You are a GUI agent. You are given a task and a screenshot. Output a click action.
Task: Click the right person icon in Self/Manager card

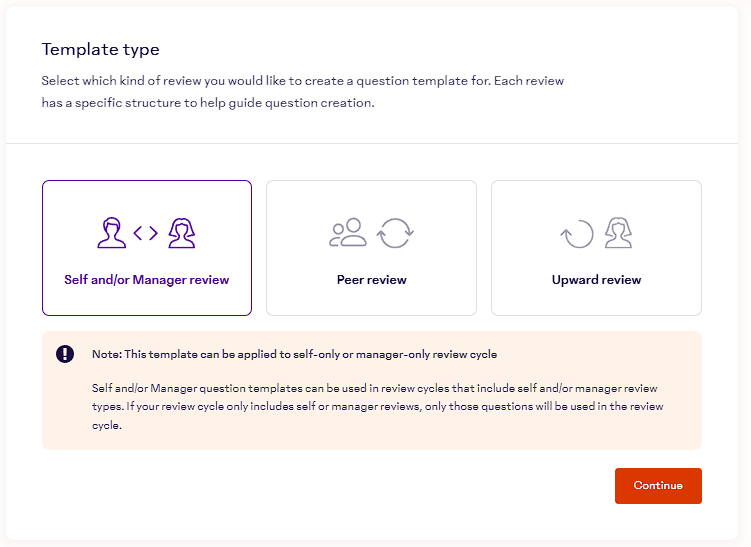(180, 233)
